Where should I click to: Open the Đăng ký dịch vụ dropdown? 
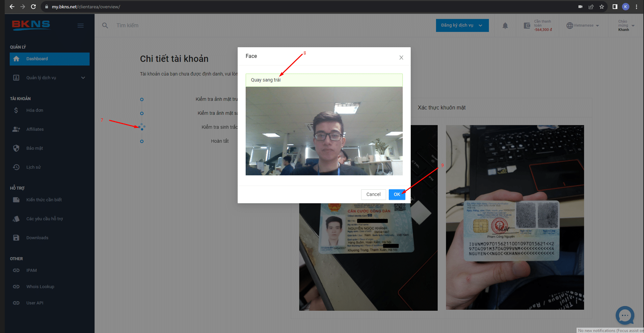462,25
